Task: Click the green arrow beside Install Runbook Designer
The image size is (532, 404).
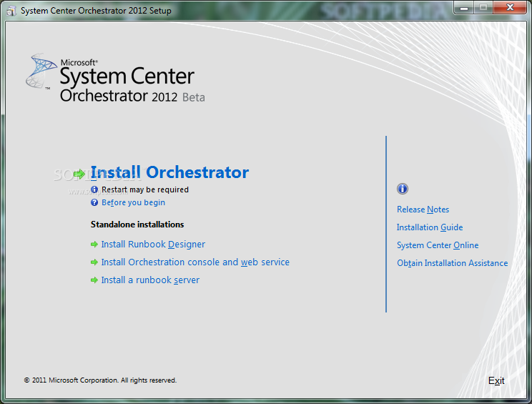Action: tap(94, 245)
